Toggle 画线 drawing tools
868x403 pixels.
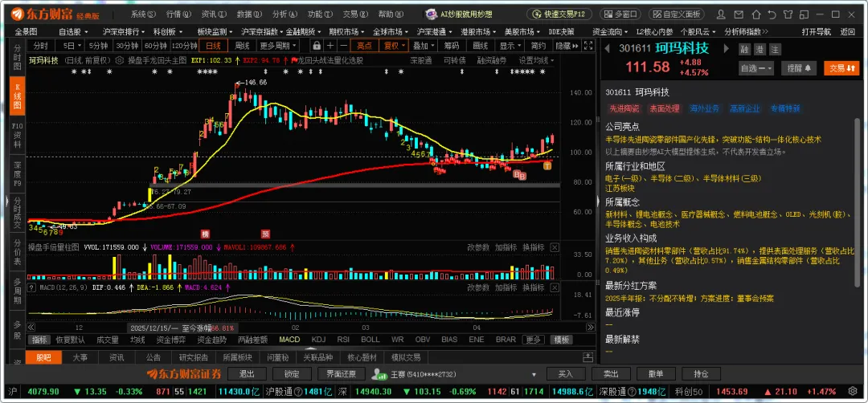click(481, 45)
